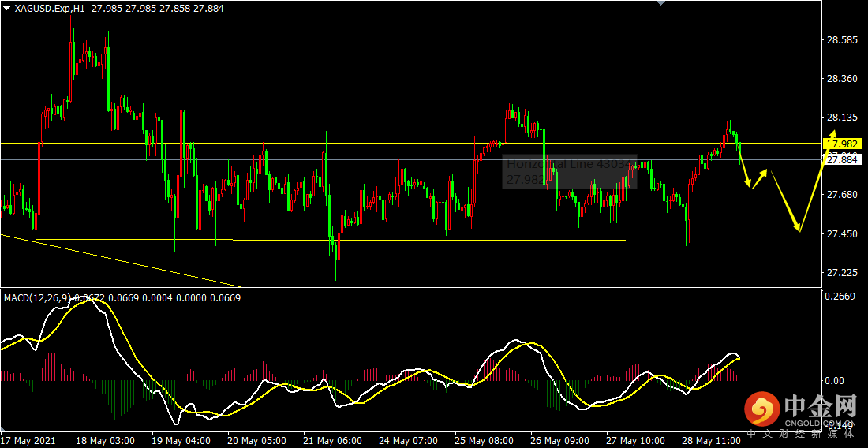868x448 pixels.
Task: Click the 27.225 price axis value
Action: click(842, 273)
